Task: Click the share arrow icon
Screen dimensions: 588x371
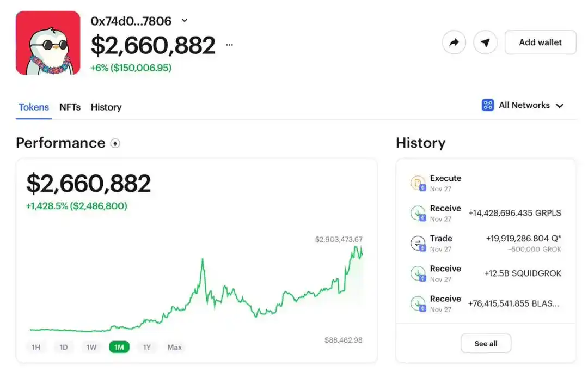Action: 454,42
